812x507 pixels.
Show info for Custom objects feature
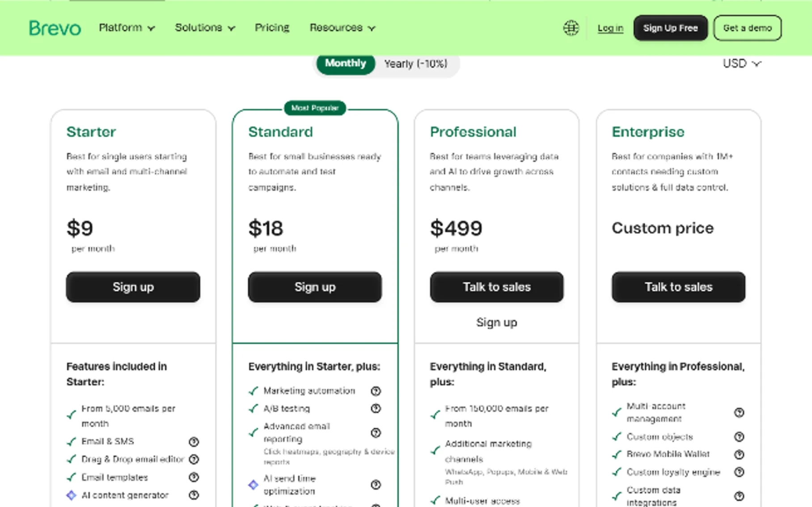point(739,436)
